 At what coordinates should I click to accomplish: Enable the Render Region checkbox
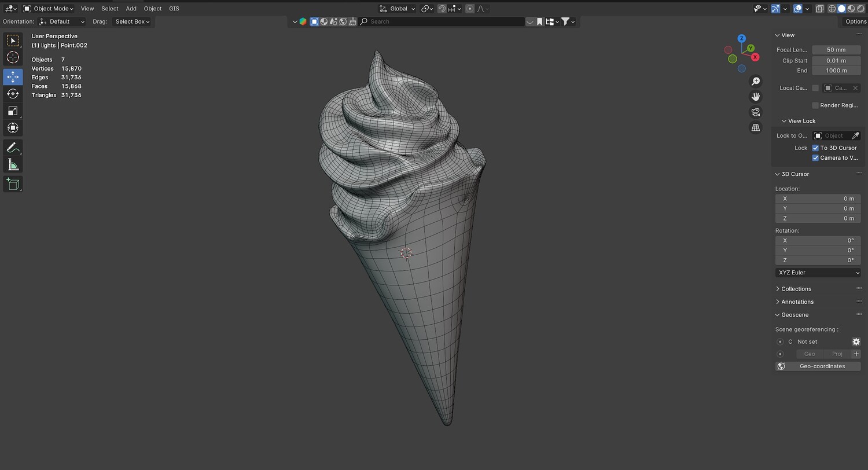[x=815, y=105]
